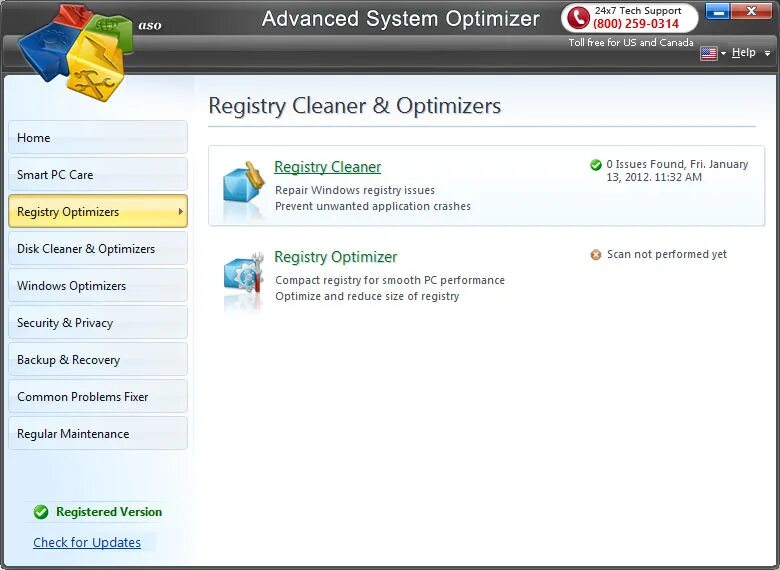Open the Help menu
Screen dimensions: 780x570
(x=744, y=52)
